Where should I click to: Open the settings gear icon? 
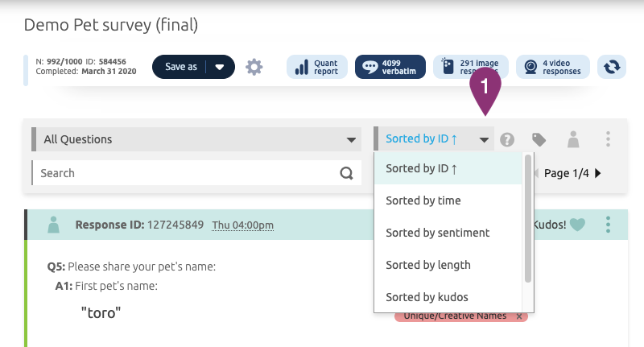[254, 67]
